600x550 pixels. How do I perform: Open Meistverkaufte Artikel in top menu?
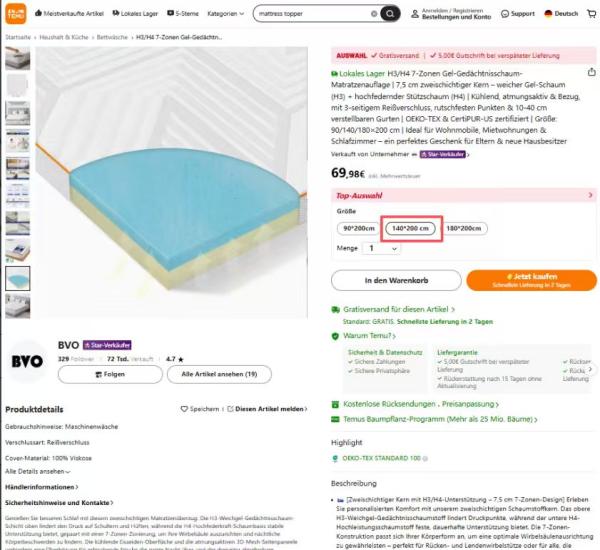69,13
